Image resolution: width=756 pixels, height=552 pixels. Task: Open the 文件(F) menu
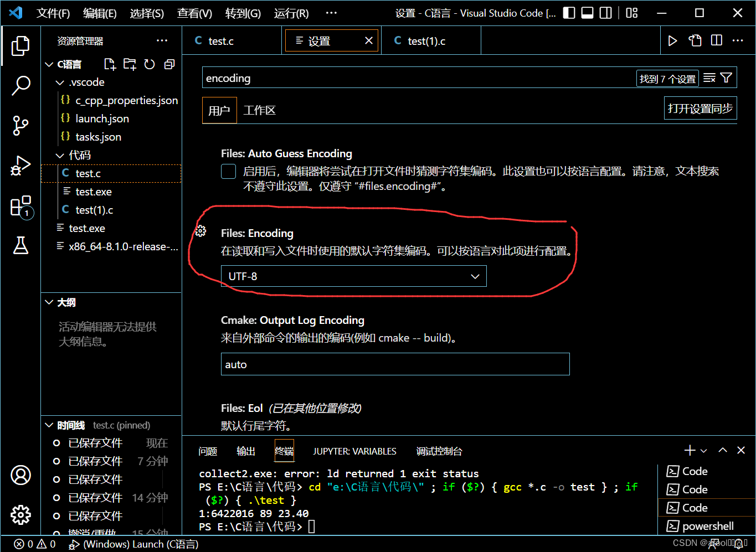tap(53, 13)
